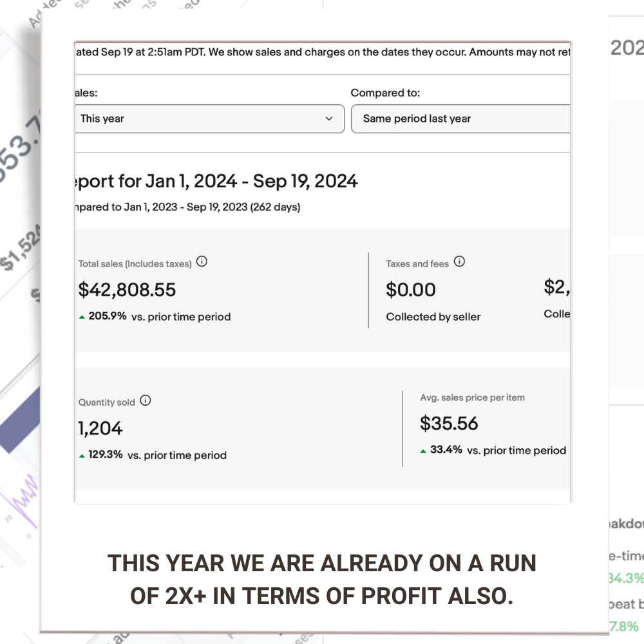Click the 'Avg. sales price per item' label
This screenshot has height=644, width=644.
[x=472, y=397]
